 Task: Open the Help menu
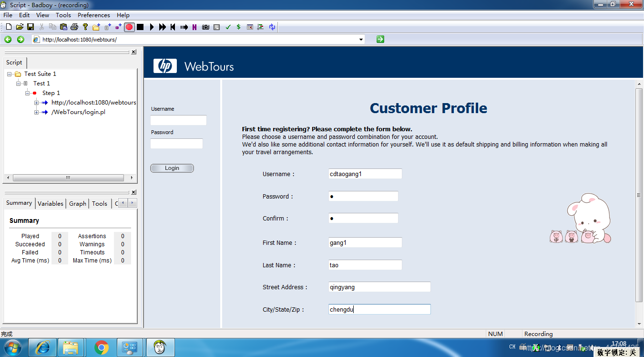pyautogui.click(x=123, y=15)
